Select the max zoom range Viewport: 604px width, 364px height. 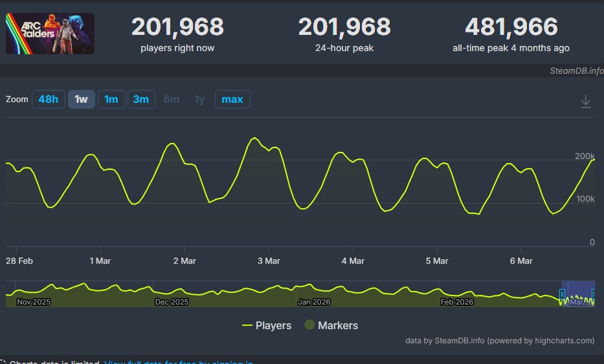(x=232, y=100)
